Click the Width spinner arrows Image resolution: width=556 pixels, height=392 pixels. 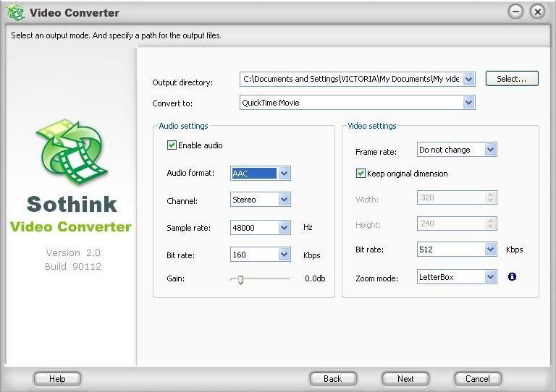pyautogui.click(x=490, y=197)
